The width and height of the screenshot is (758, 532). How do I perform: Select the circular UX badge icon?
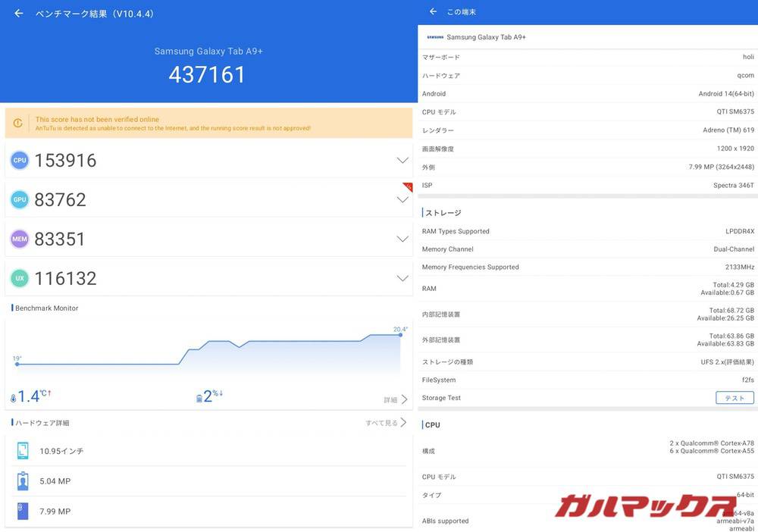(x=20, y=278)
